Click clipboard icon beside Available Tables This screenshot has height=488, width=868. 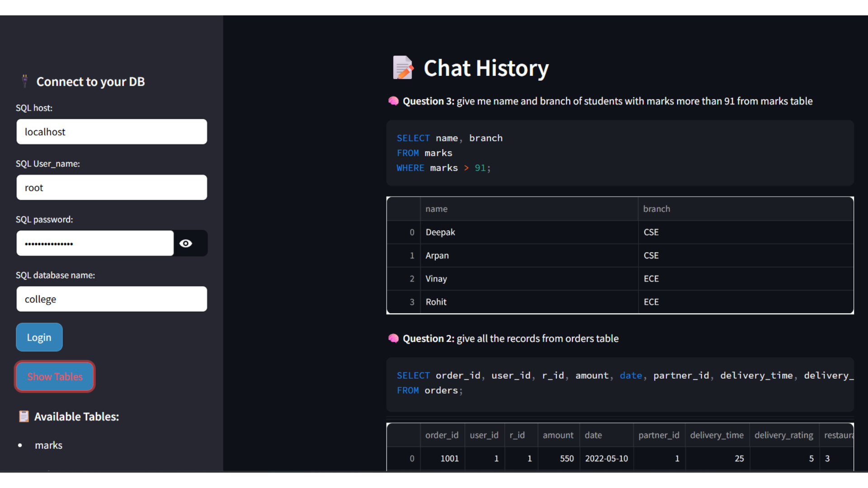click(24, 416)
